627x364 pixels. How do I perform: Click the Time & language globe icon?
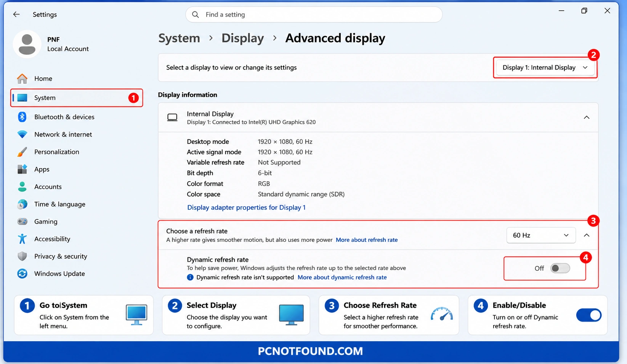coord(22,204)
